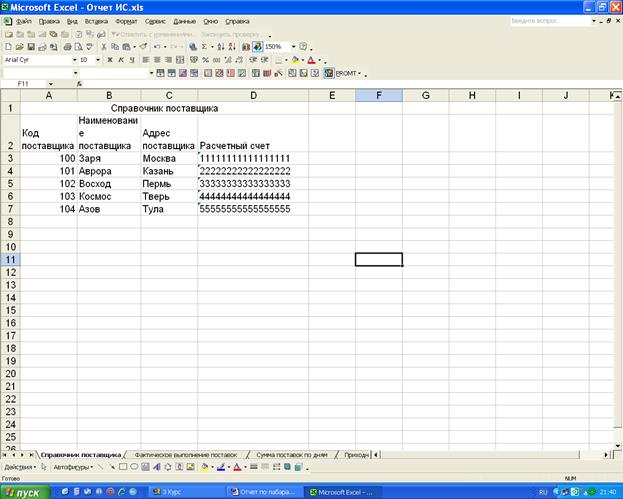Image resolution: width=623 pixels, height=499 pixels.
Task: Toggle Center alignment button
Action: tap(157, 60)
